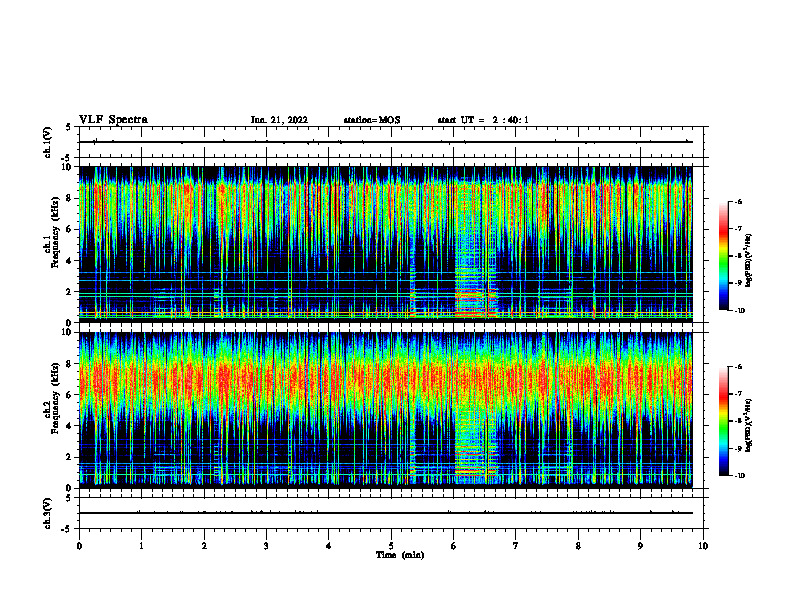Click time axis tick label "2"
This screenshot has width=792, height=612.
204,546
